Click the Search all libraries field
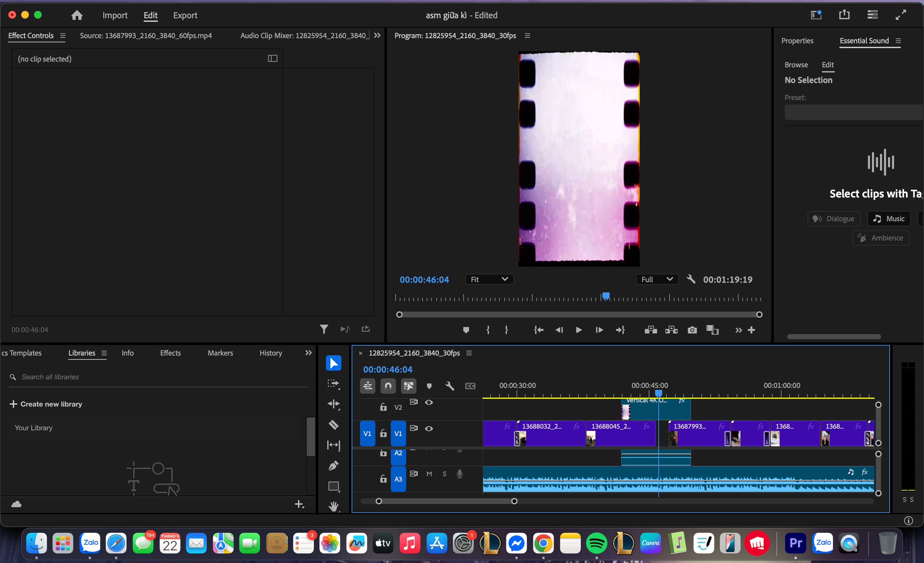This screenshot has width=924, height=563. point(158,377)
